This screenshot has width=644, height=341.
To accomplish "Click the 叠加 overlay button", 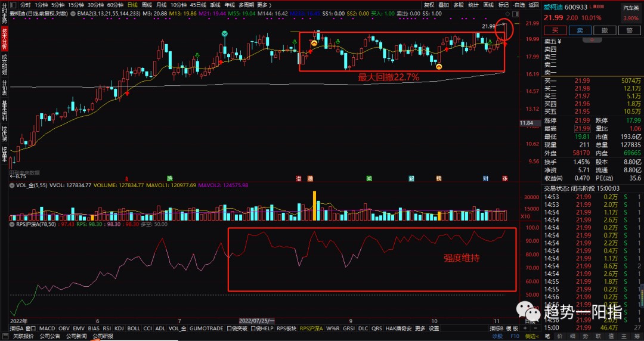I will pos(444,5).
